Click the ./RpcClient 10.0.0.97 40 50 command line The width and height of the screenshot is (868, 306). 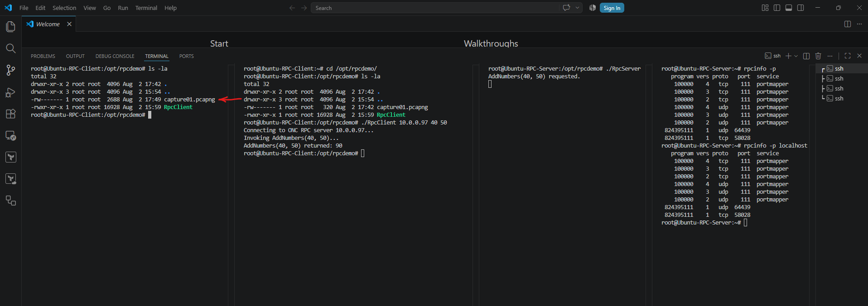click(404, 123)
